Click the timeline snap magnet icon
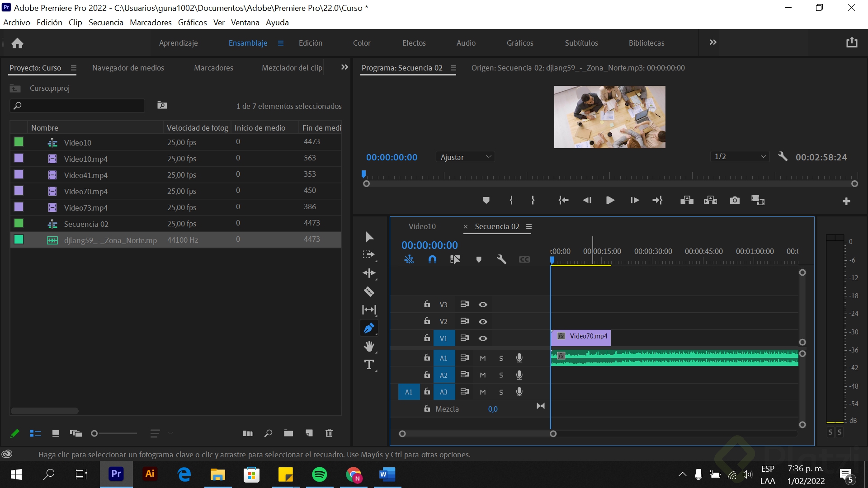 [x=432, y=259]
